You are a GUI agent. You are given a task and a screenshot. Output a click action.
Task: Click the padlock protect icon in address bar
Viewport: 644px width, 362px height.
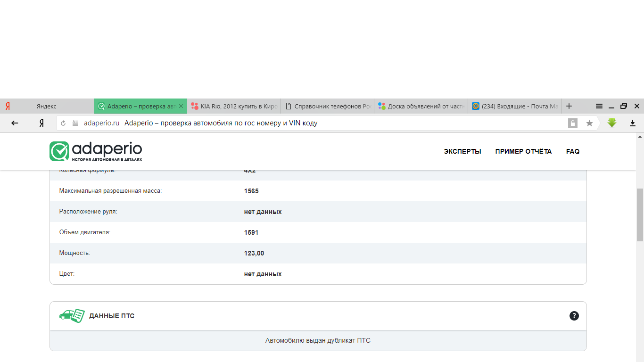[x=573, y=123]
